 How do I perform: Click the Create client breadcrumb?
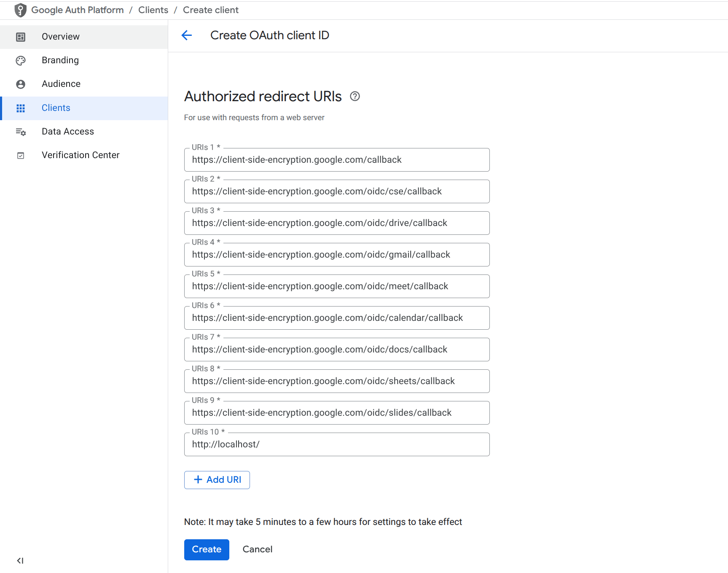click(211, 10)
